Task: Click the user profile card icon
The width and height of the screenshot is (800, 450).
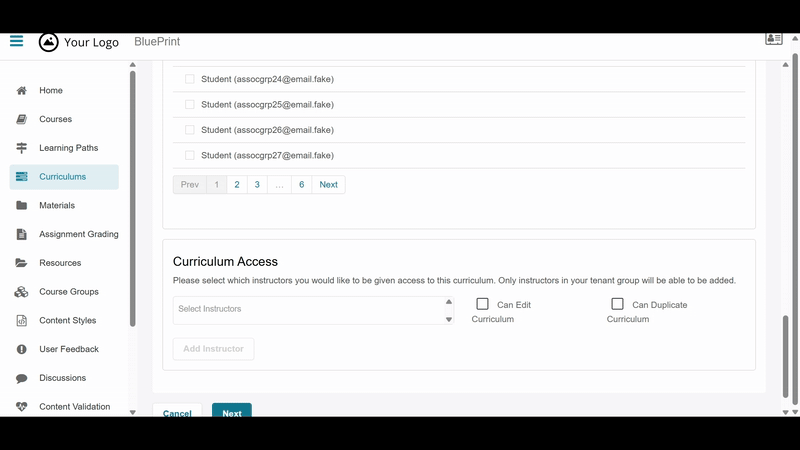Action: tap(773, 39)
